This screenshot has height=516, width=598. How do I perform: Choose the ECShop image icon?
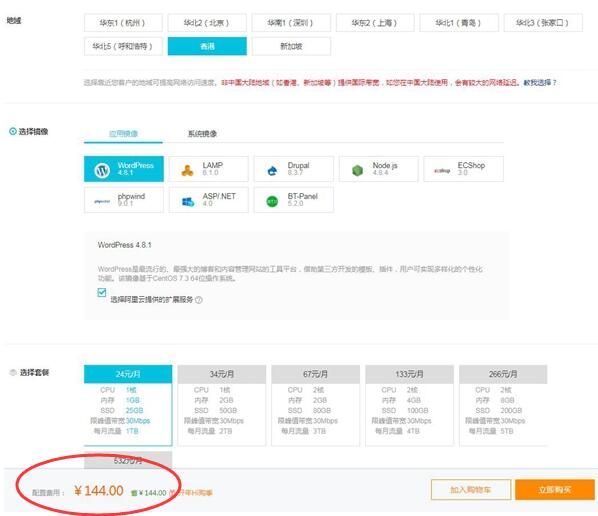pyautogui.click(x=442, y=170)
